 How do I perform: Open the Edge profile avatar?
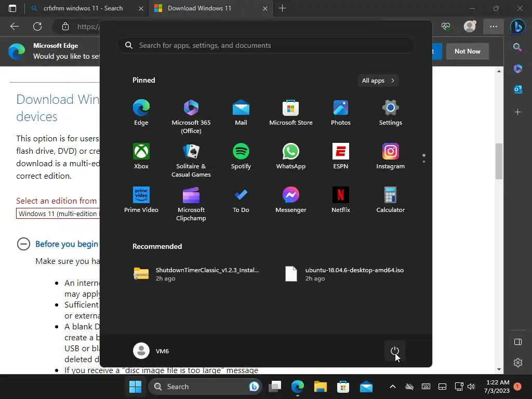470,26
